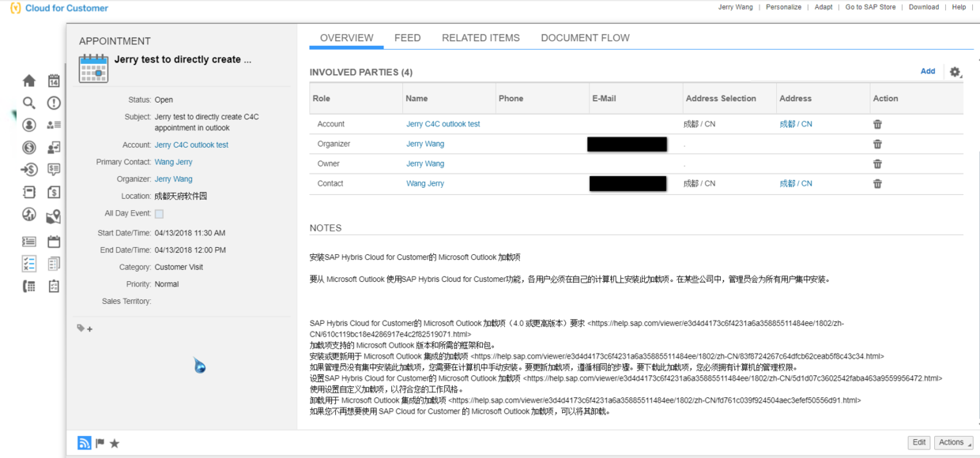Select the Customer Visit category value
980x458 pixels.
pos(179,268)
